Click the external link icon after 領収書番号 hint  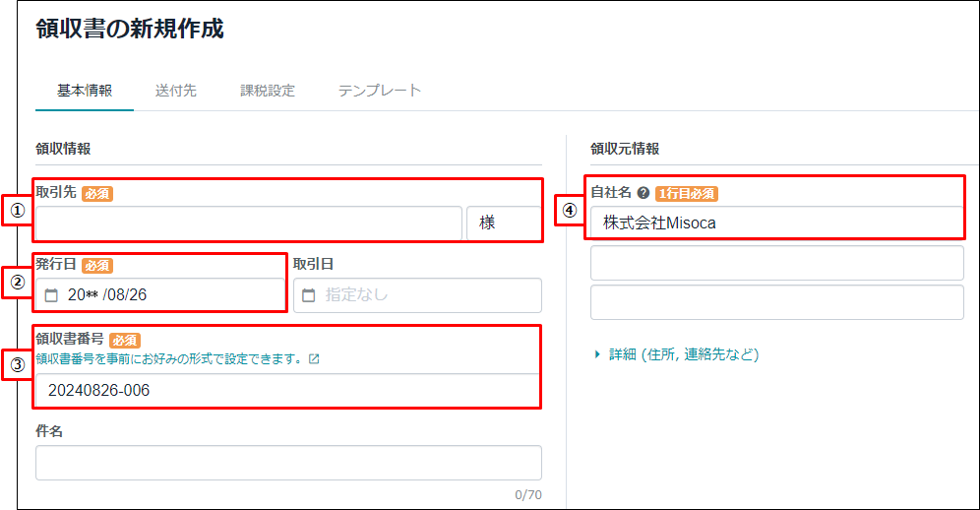click(x=315, y=359)
